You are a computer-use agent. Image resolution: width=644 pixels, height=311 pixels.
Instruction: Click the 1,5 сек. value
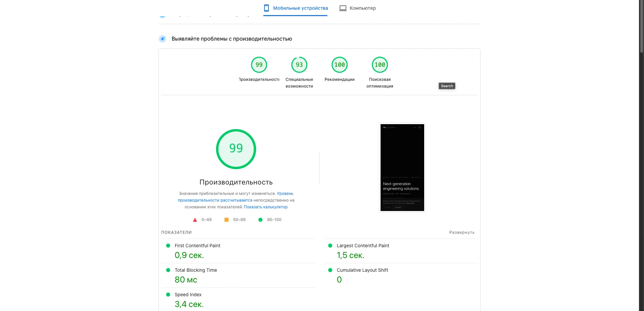tap(350, 255)
